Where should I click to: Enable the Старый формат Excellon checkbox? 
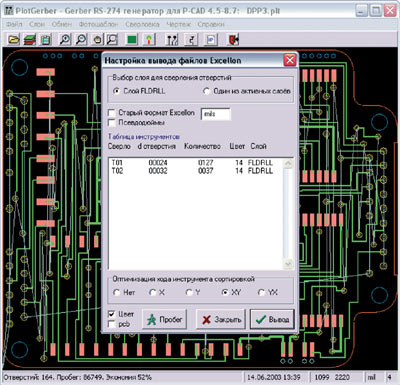(x=112, y=113)
